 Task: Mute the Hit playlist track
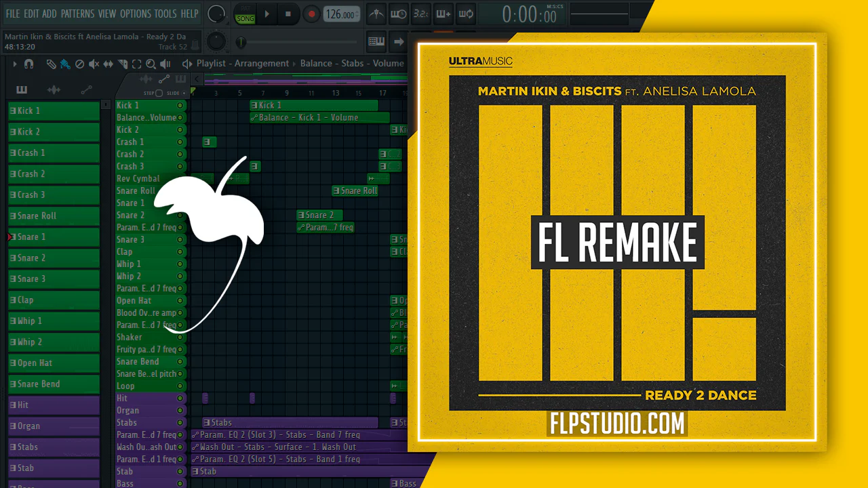coord(180,398)
